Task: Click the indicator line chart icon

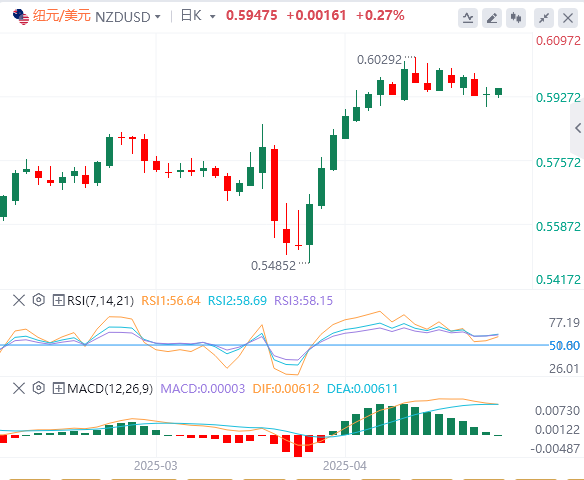Action: coord(468,18)
